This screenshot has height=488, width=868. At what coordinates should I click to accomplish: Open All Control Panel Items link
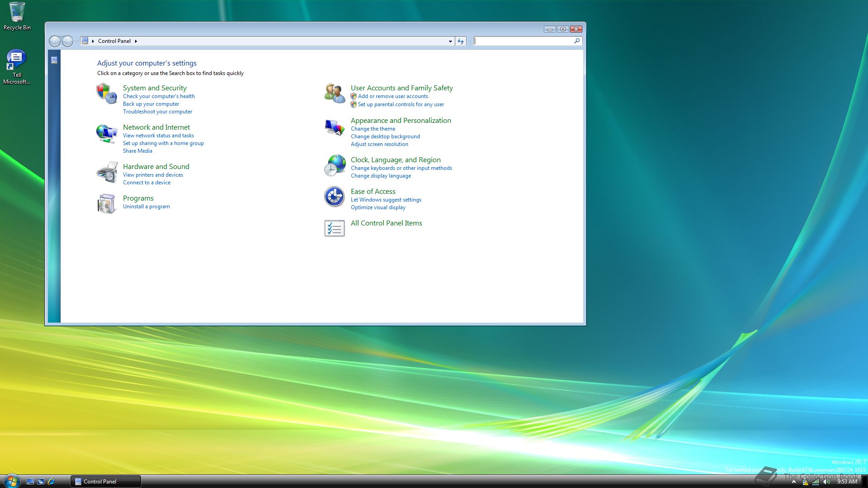click(387, 223)
